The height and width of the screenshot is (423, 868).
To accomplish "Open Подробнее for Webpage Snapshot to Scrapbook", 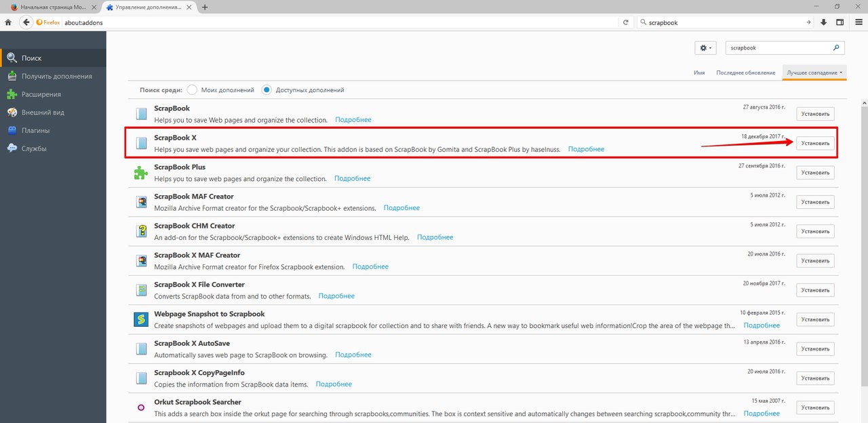I will pos(762,325).
